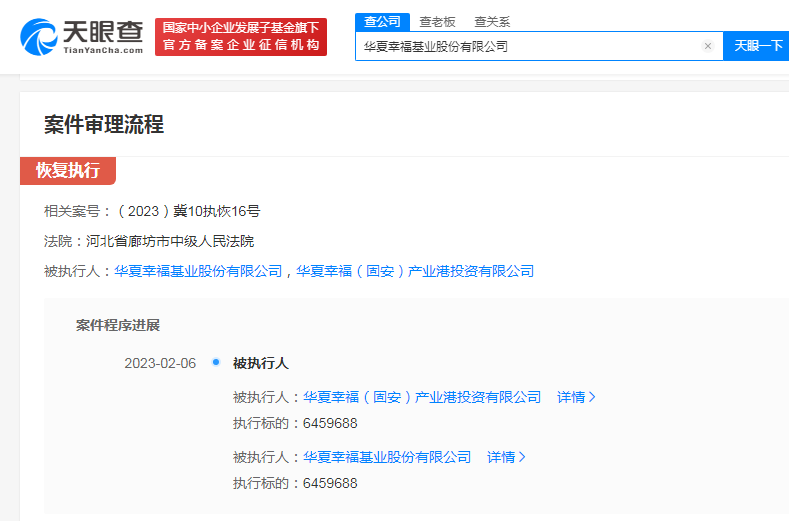The width and height of the screenshot is (789, 521).
Task: Click the blue timeline dot for 2023-02-06
Action: coord(216,362)
